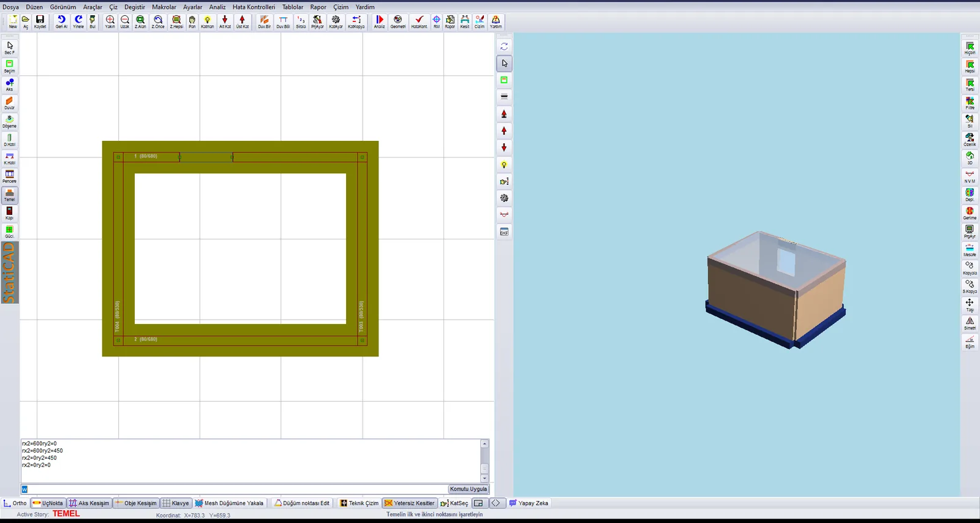
Task: Open the Makrolar menu
Action: (x=164, y=7)
